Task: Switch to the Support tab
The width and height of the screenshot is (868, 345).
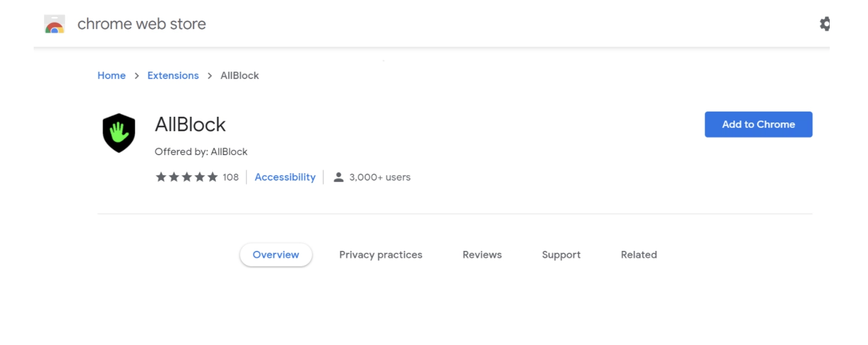Action: 561,255
